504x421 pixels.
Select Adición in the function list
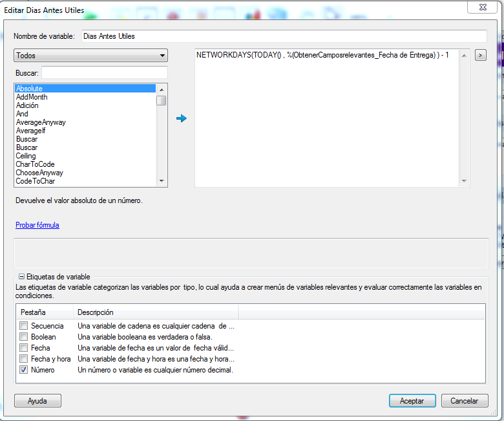click(85, 105)
